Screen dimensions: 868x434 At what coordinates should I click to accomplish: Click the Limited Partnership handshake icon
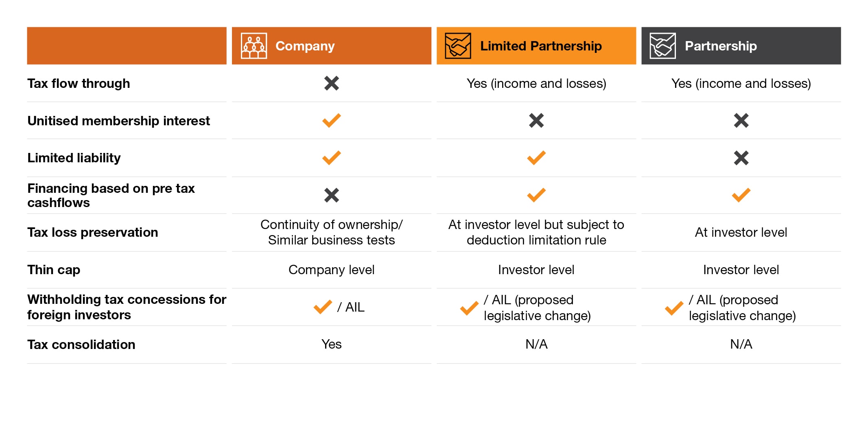pyautogui.click(x=458, y=46)
